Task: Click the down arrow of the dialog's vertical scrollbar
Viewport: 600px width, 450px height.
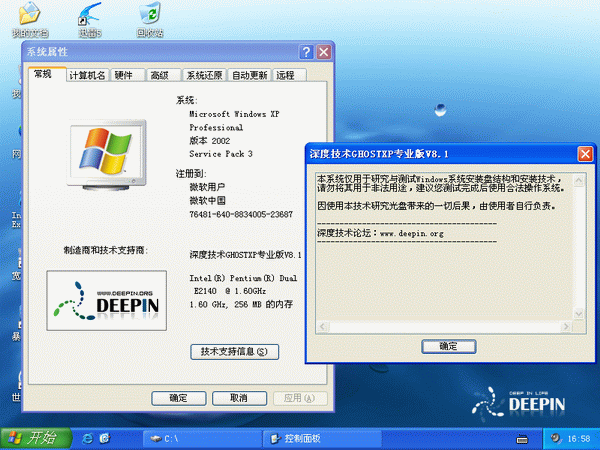Action: 579,314
